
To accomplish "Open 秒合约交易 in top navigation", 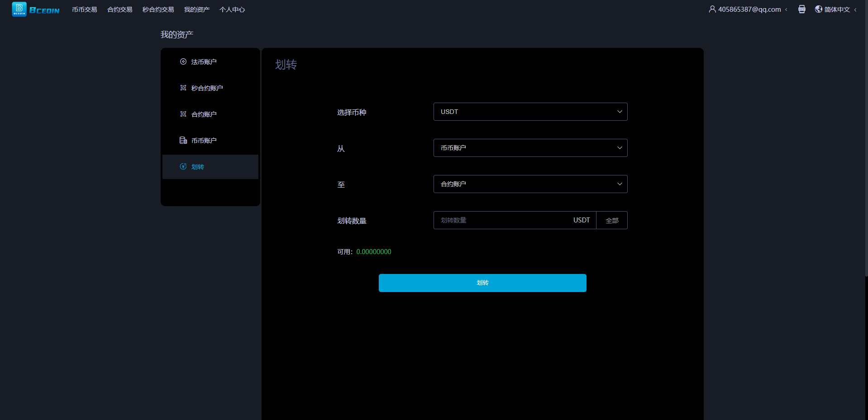I will click(158, 9).
